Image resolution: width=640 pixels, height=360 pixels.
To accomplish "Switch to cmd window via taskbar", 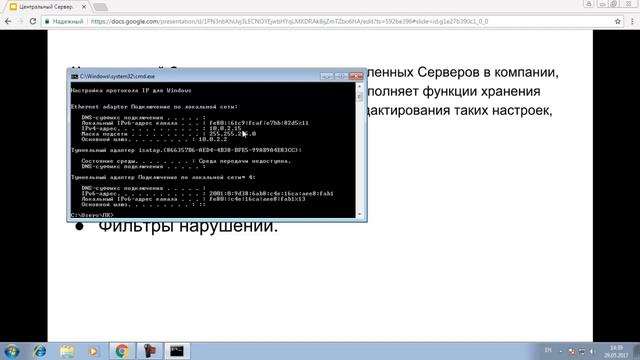I will [x=177, y=351].
